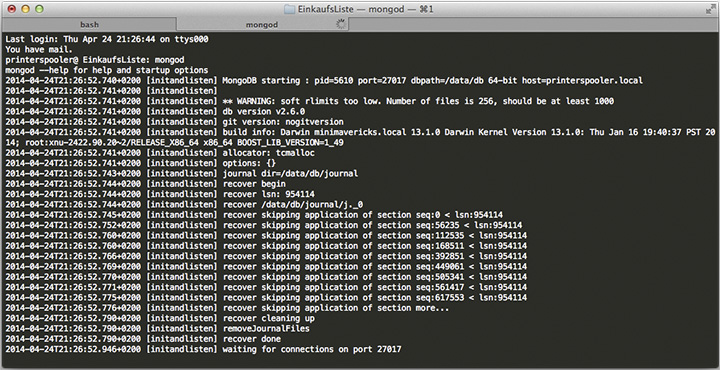Click 'waiting for connections on port 27017' line

coord(203,350)
